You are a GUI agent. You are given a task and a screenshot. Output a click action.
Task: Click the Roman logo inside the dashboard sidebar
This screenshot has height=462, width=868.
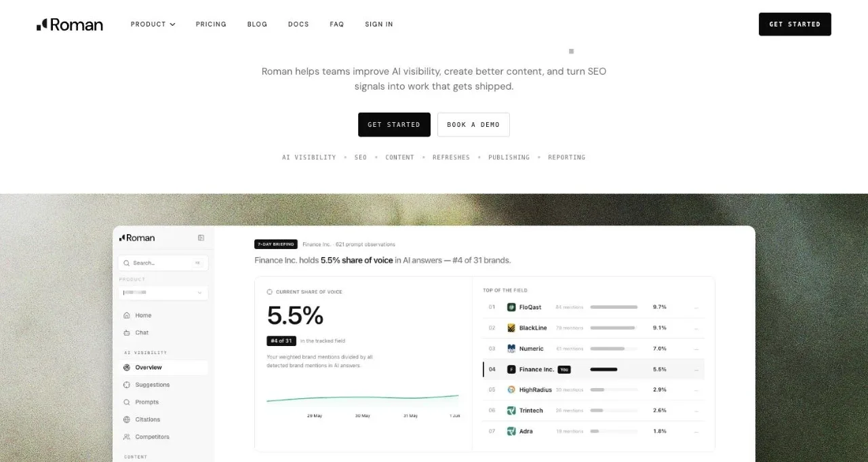137,238
